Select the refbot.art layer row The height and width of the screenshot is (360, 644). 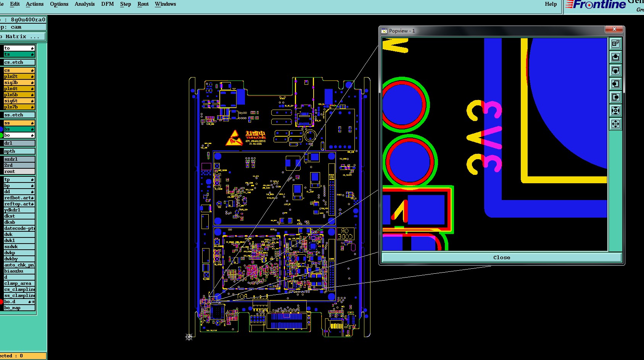(x=19, y=198)
